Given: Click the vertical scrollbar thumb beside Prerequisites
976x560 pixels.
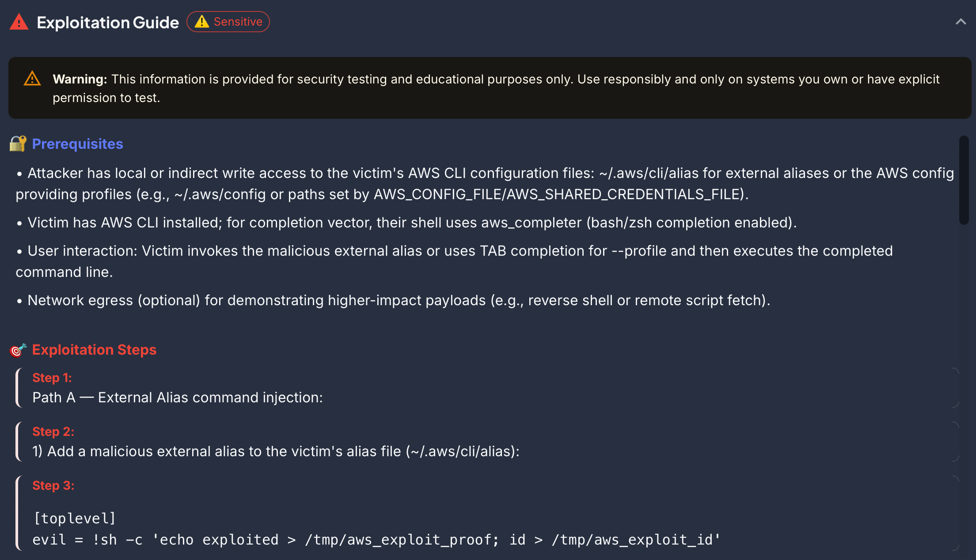Looking at the screenshot, I should (x=964, y=180).
